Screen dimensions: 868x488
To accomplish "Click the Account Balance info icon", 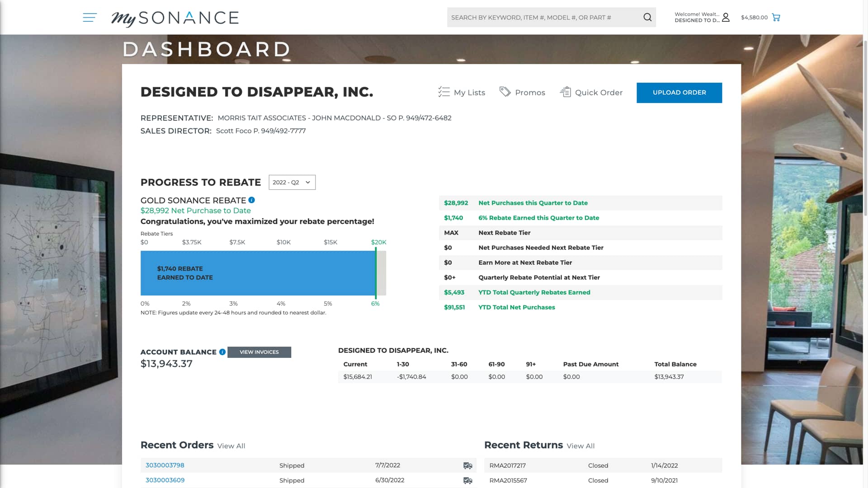I will pos(222,352).
